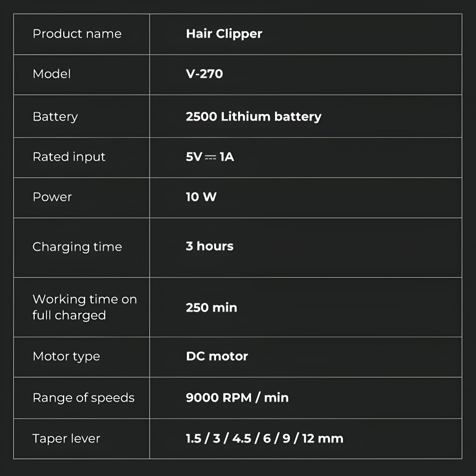Click the 'Model' row label
The width and height of the screenshot is (476, 476).
[52, 74]
